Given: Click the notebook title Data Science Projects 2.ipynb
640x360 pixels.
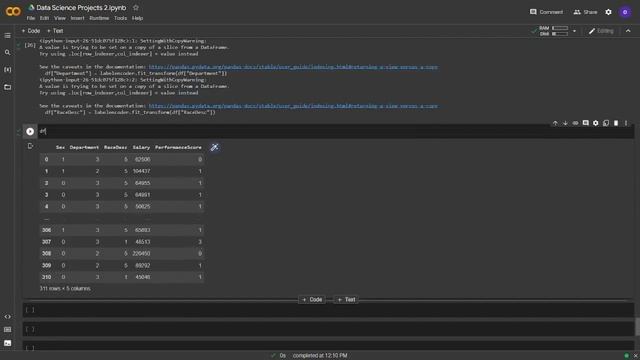Looking at the screenshot, I should 81,8.
